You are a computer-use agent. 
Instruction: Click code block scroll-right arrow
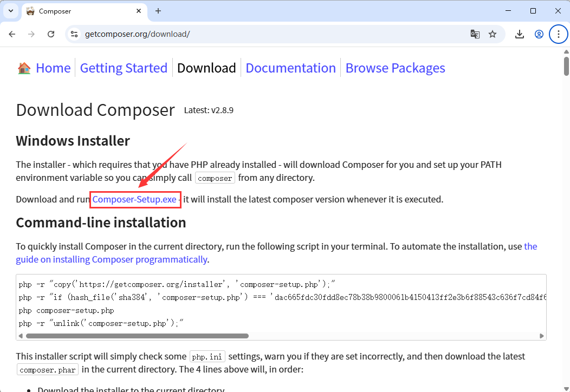(542, 336)
